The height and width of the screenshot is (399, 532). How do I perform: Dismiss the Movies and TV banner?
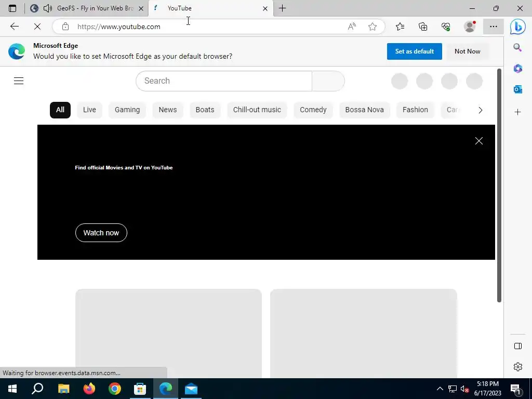(x=478, y=141)
